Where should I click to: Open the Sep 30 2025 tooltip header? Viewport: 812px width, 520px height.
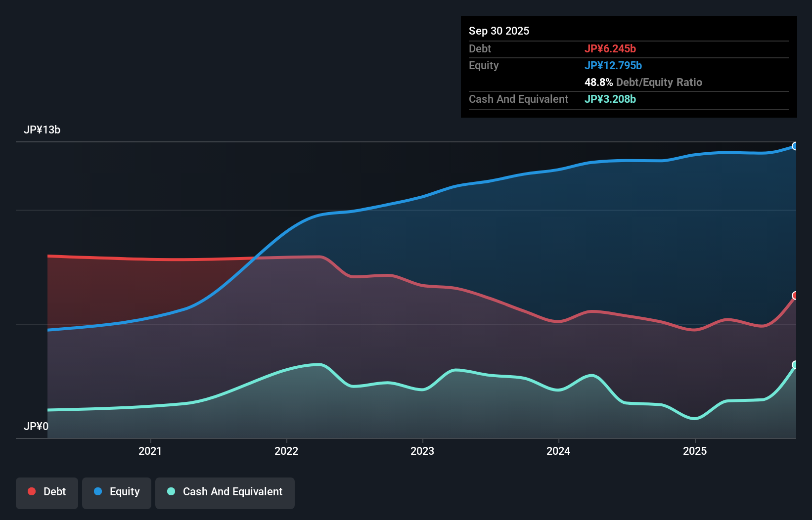pos(499,31)
